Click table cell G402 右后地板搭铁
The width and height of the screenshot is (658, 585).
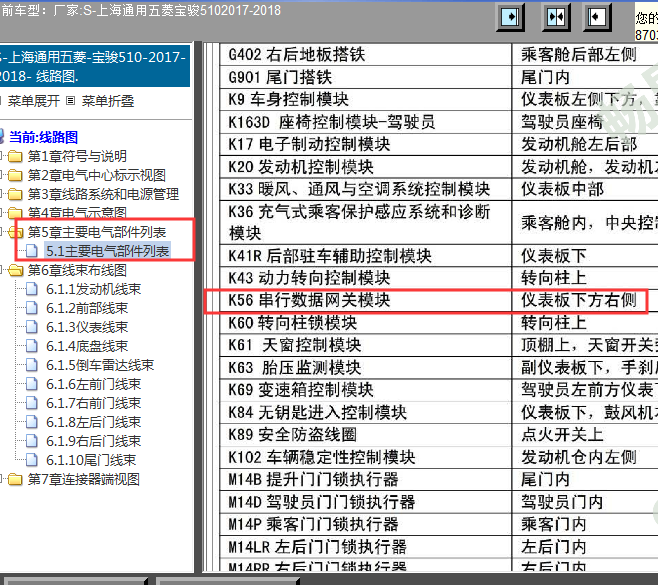[x=366, y=55]
